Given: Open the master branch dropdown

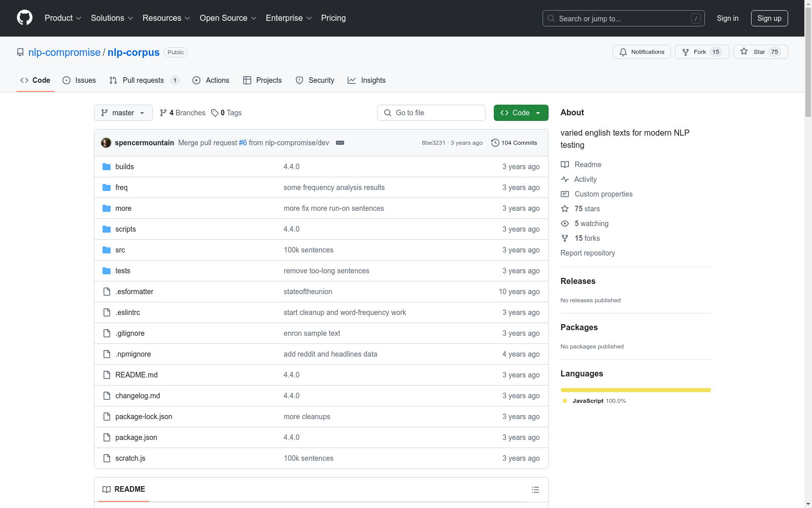Looking at the screenshot, I should [x=123, y=113].
